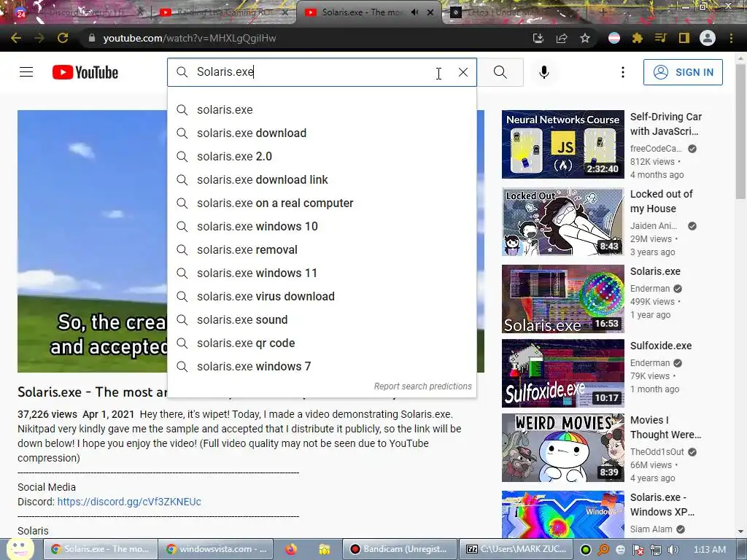Viewport: 747px width, 560px height.
Task: Start voice search with the microphone
Action: coord(544,72)
